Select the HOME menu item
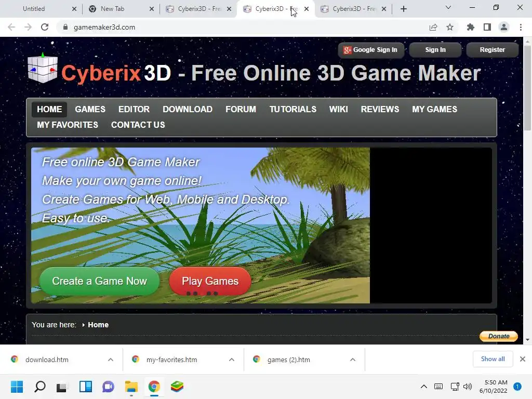Screen dimensions: 532x399 (x=49, y=109)
